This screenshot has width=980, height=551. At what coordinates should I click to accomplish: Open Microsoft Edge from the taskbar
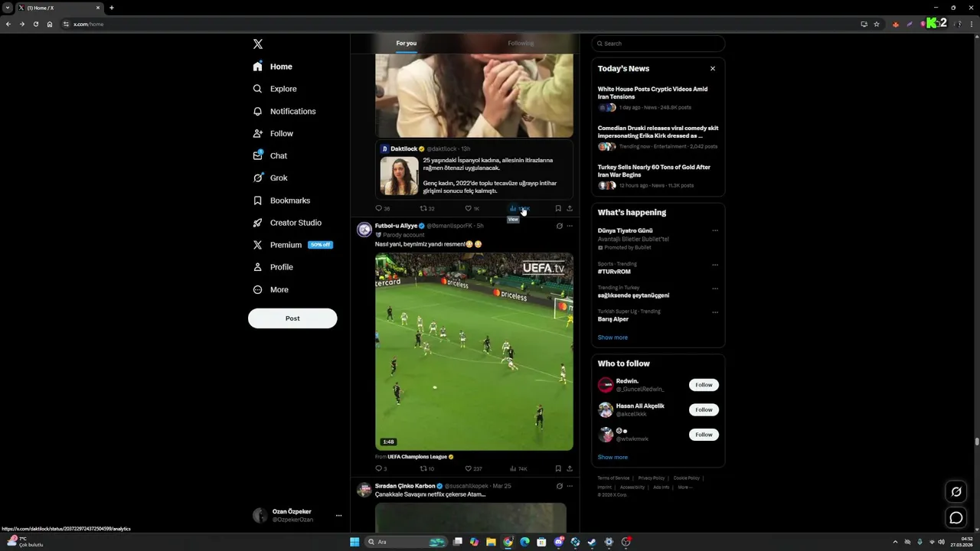[524, 542]
